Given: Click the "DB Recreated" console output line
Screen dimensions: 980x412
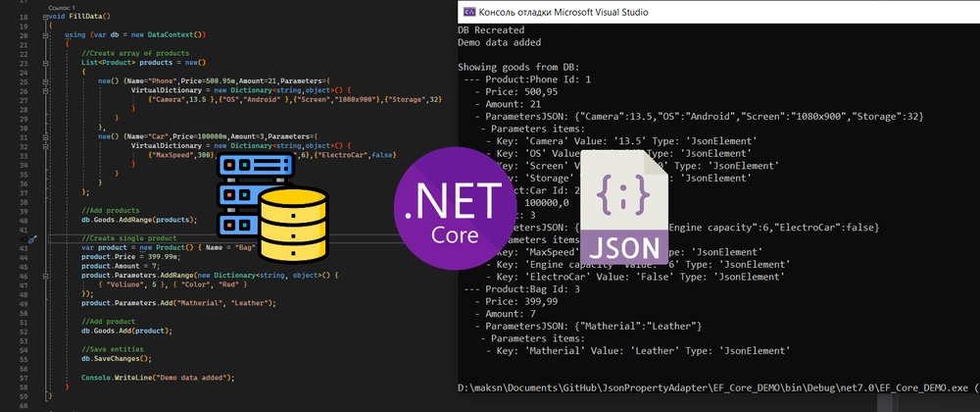Looking at the screenshot, I should pyautogui.click(x=491, y=30).
